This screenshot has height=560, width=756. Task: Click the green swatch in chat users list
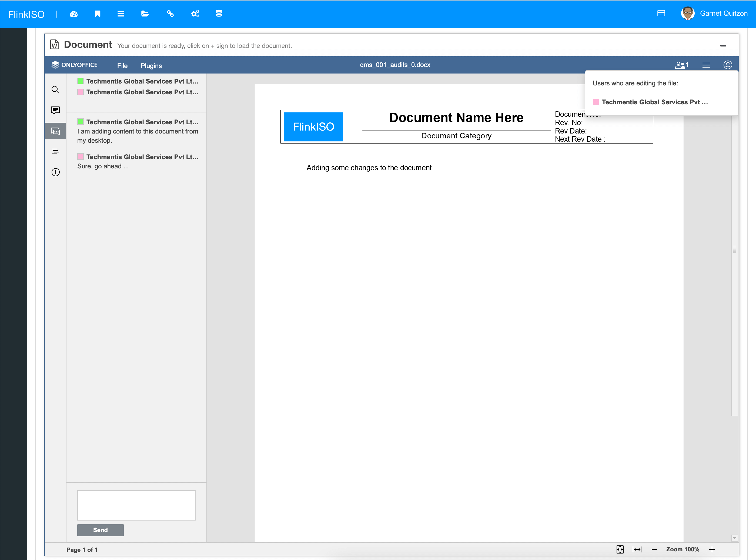pyautogui.click(x=80, y=81)
